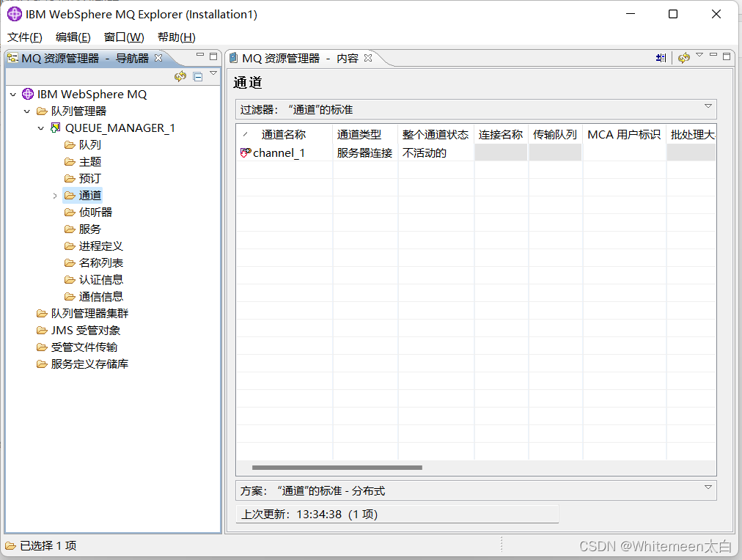Click the 服务器连接 cell
Image resolution: width=742 pixels, height=560 pixels.
coord(365,153)
